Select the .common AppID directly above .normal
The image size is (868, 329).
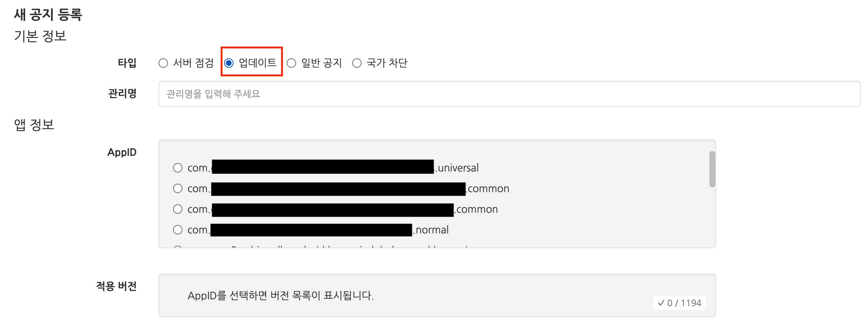tap(178, 209)
